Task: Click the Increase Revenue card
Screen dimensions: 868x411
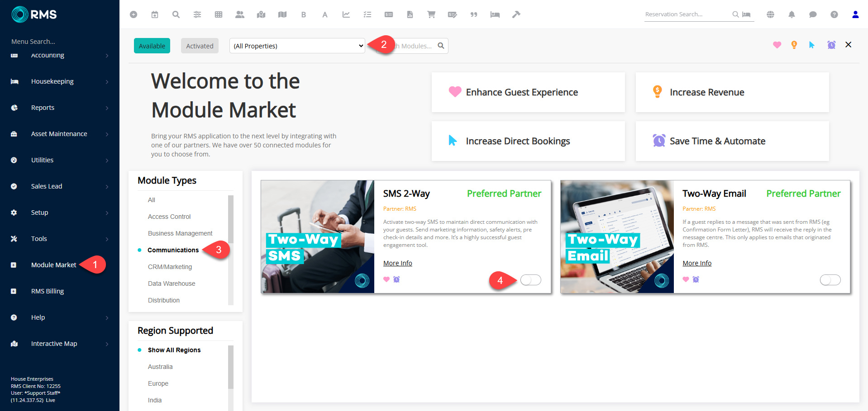Action: click(x=732, y=92)
